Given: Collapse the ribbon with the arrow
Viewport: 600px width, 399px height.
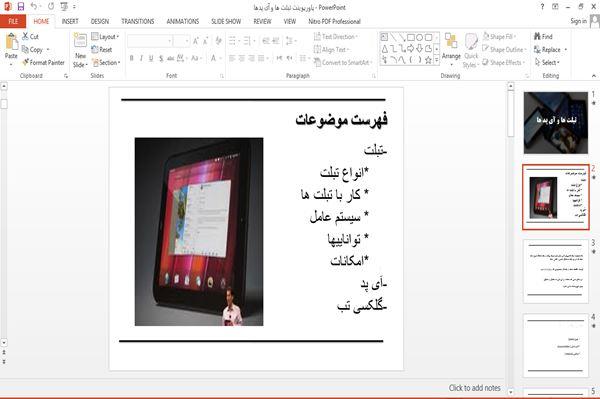Looking at the screenshot, I should pos(593,76).
